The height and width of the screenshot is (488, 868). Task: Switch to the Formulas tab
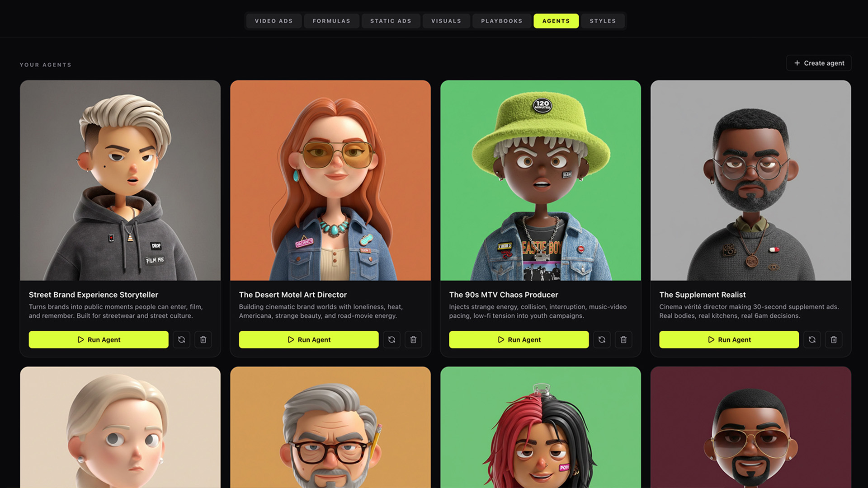click(331, 21)
